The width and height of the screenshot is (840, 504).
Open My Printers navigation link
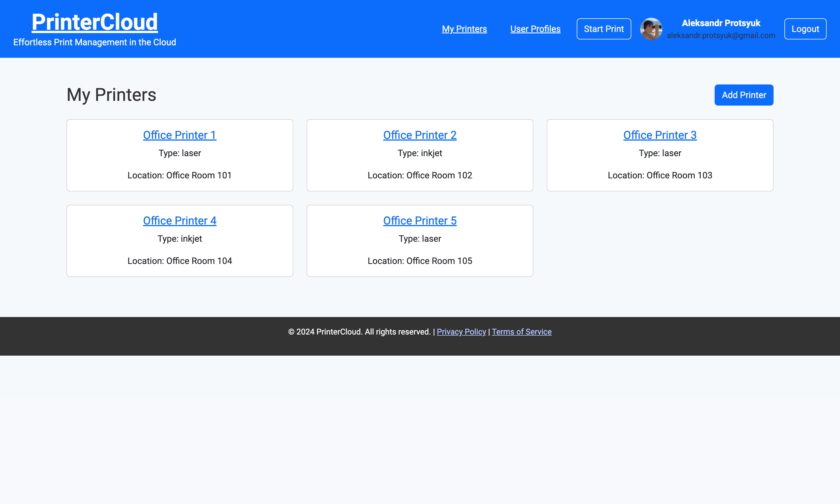click(x=464, y=29)
